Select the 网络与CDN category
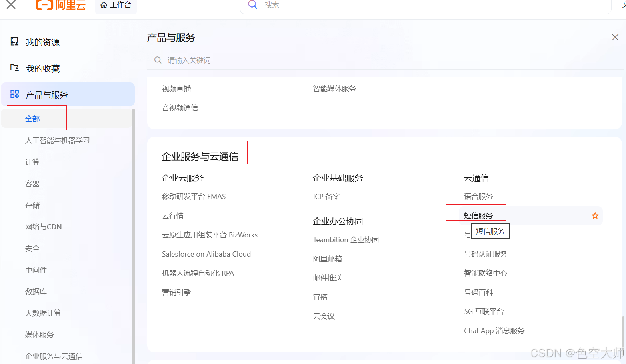This screenshot has width=626, height=364. coord(43,227)
